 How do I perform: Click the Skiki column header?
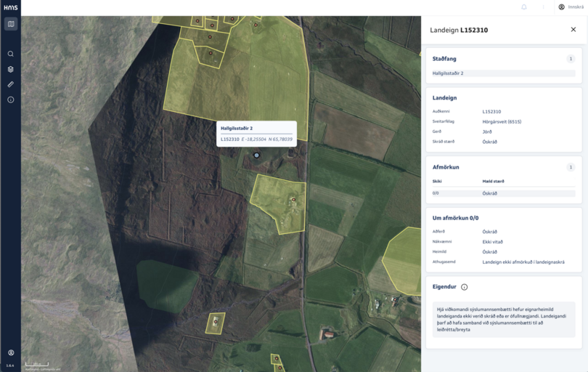click(437, 182)
